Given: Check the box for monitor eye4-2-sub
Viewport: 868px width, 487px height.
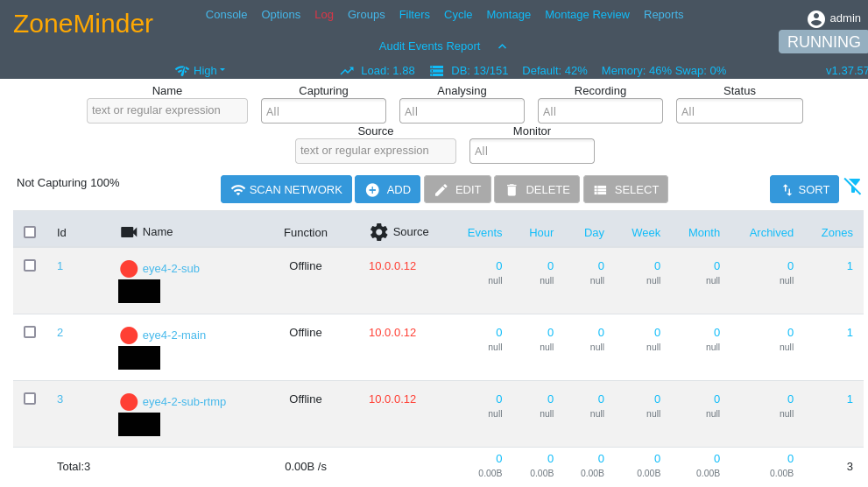Looking at the screenshot, I should pos(30,265).
